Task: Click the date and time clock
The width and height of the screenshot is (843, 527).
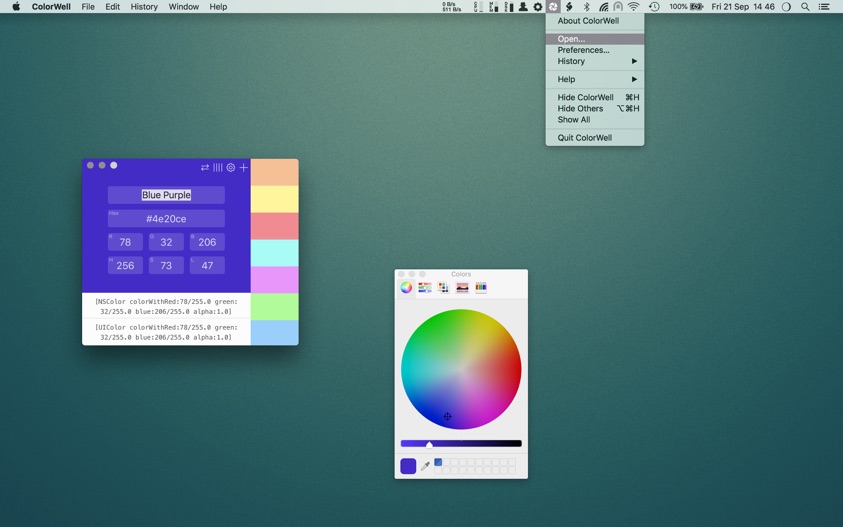Action: 743,6
